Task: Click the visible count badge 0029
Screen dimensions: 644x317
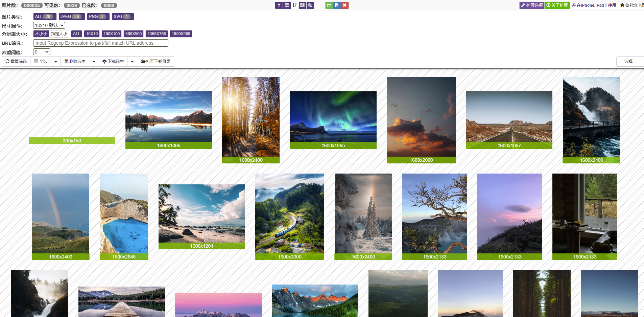Action: [72, 5]
